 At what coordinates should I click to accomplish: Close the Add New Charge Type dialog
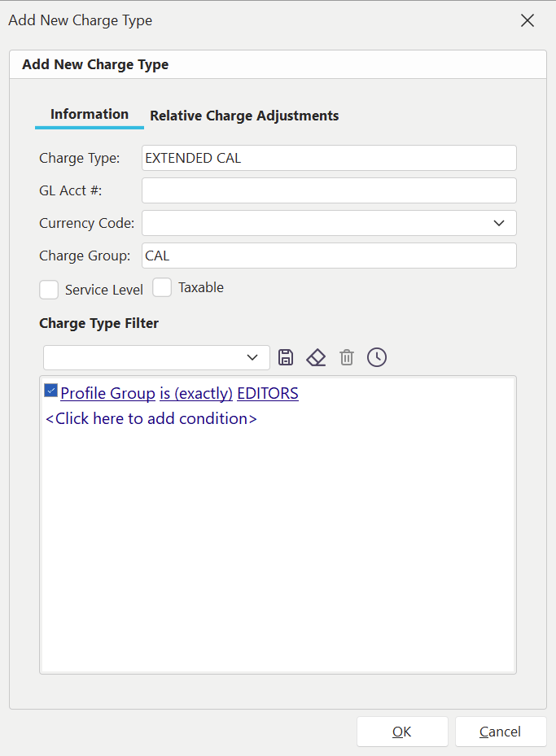click(528, 20)
